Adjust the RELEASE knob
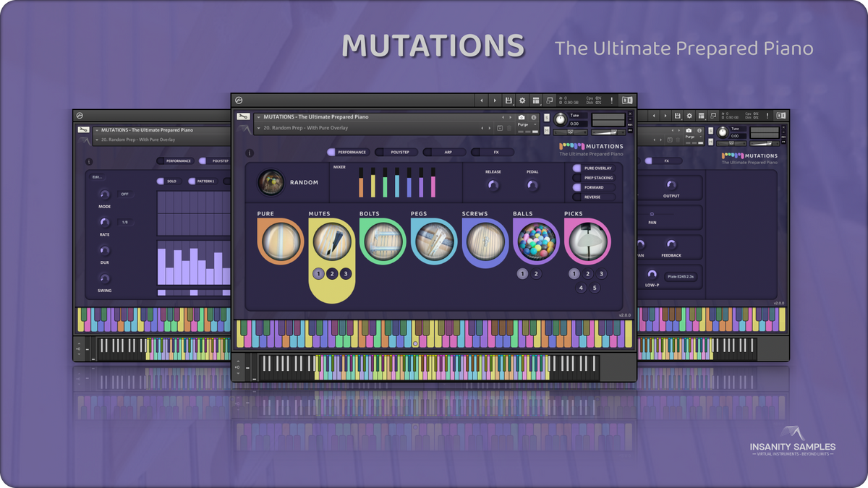The height and width of the screenshot is (488, 868). tap(494, 187)
